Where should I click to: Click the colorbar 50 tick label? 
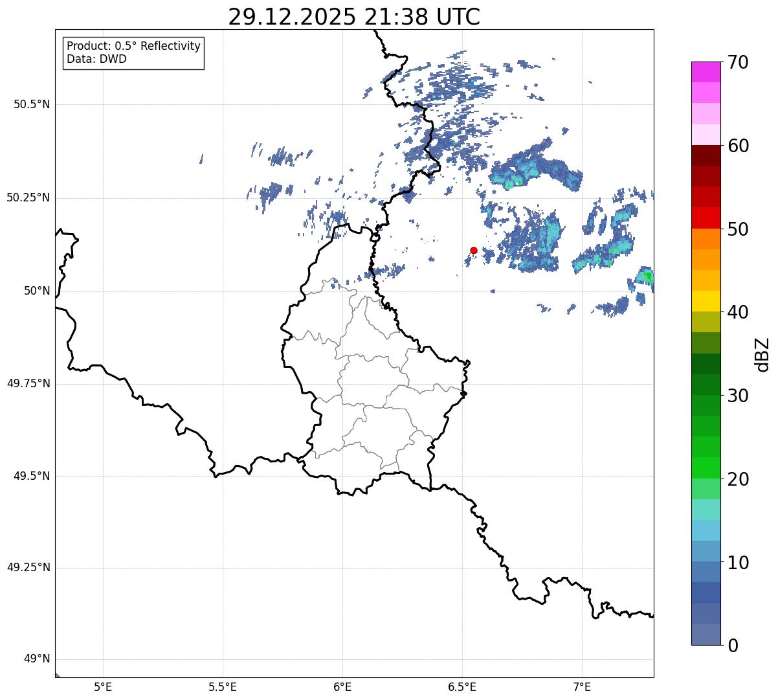click(x=739, y=229)
